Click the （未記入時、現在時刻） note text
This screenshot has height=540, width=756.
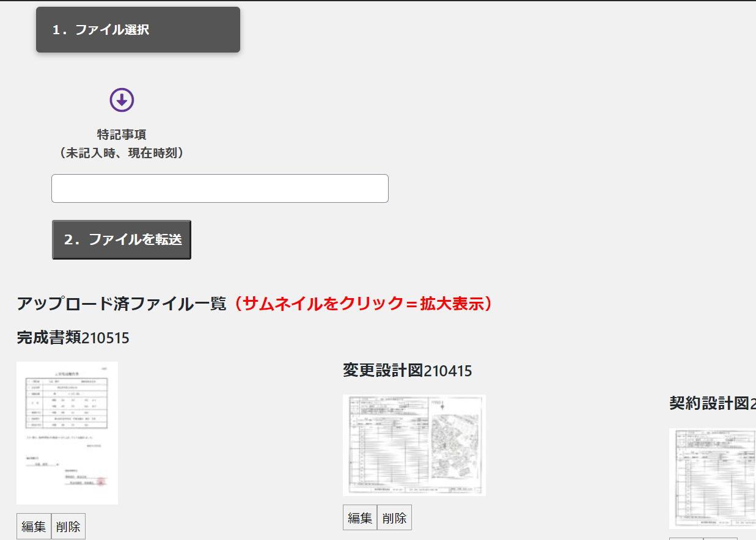point(122,153)
